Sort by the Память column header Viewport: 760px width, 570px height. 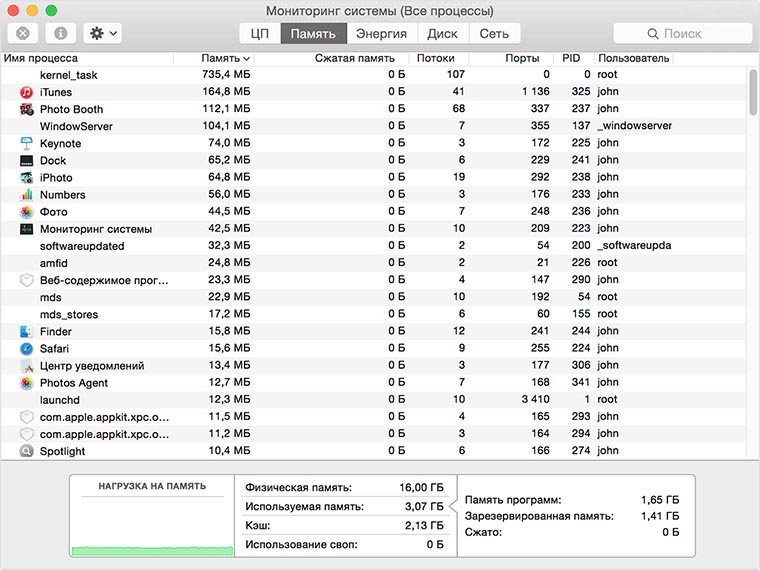[x=214, y=58]
